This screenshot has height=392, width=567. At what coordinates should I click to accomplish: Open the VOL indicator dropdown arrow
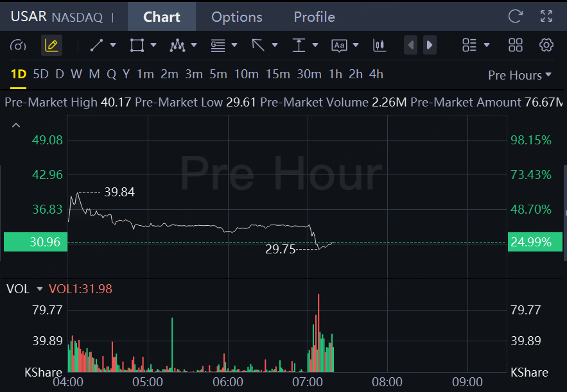40,289
